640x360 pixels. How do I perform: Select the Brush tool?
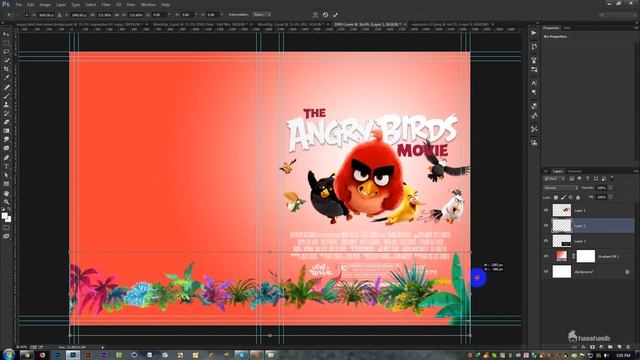6,96
